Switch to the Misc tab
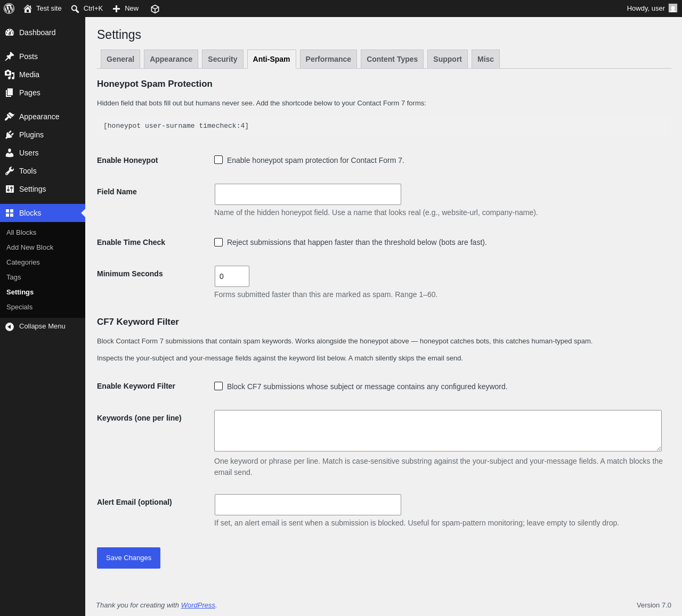Image resolution: width=682 pixels, height=616 pixels. tap(485, 59)
